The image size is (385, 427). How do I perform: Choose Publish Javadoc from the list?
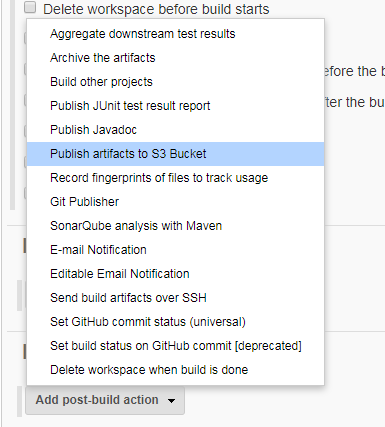click(175, 130)
